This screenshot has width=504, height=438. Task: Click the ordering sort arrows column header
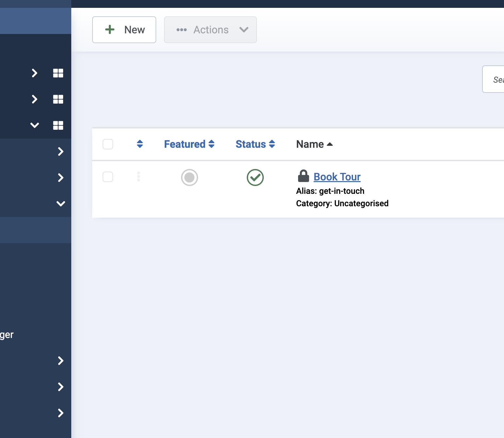coord(140,144)
